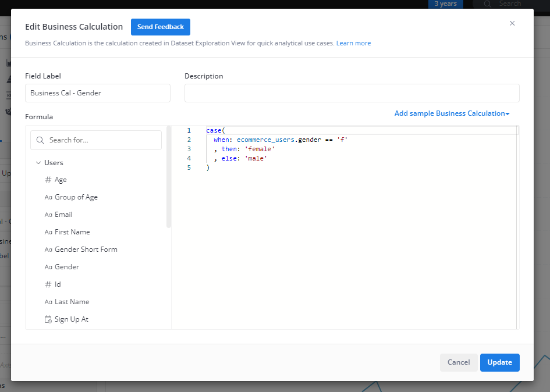Close the Edit Business Calculation dialog
Image resolution: width=550 pixels, height=392 pixels.
[x=512, y=23]
